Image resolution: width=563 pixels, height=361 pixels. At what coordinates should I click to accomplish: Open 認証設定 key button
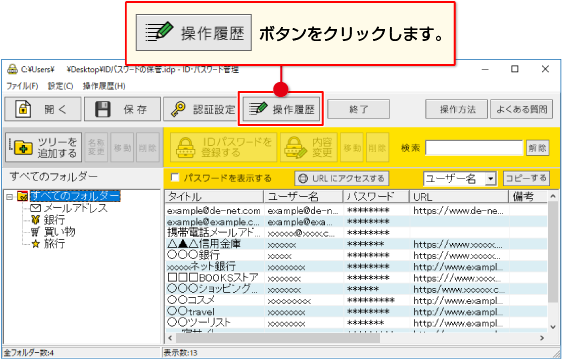click(x=200, y=109)
